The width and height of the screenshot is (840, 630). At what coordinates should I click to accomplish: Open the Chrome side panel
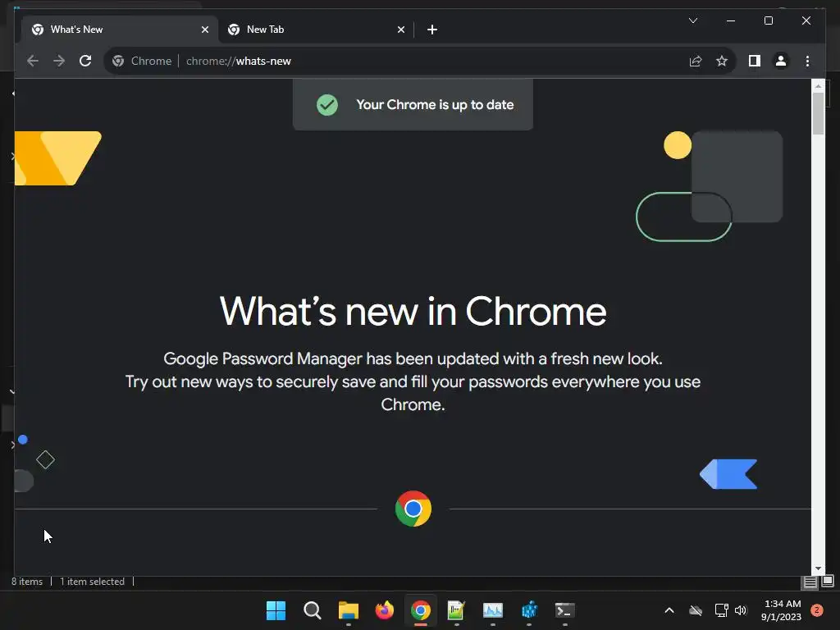(x=755, y=61)
